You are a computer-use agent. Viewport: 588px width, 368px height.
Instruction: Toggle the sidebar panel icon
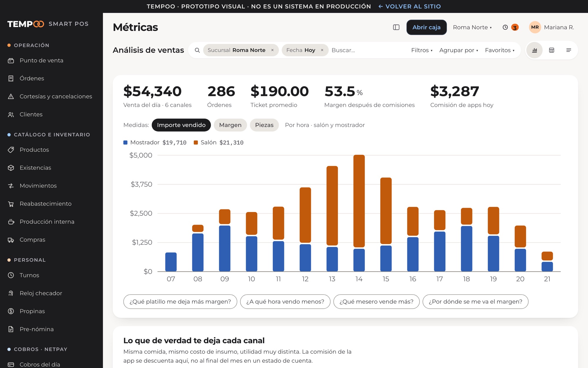[396, 27]
